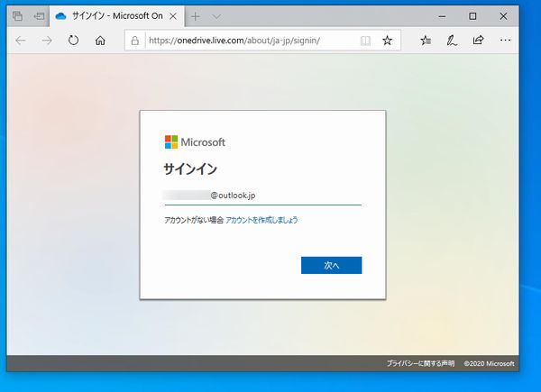Viewport: 541px width, 392px height.
Task: Select the サインイン - Microsoft On tab
Action: click(117, 16)
